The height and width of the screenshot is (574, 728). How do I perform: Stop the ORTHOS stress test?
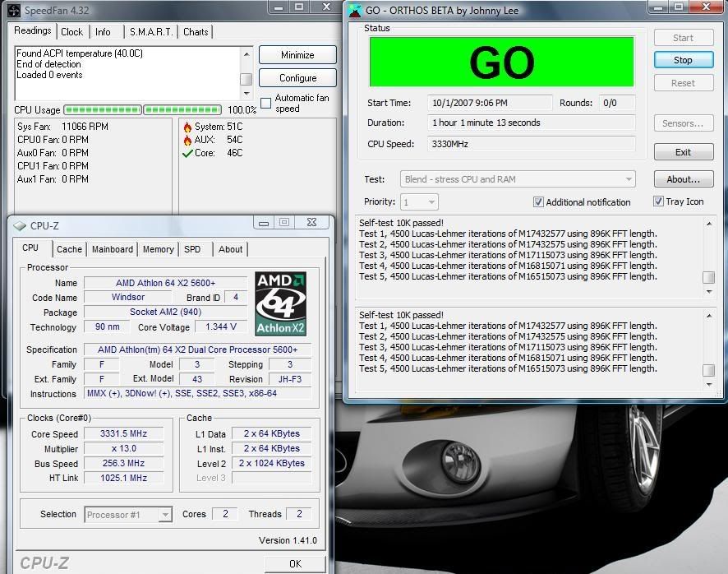coord(684,60)
